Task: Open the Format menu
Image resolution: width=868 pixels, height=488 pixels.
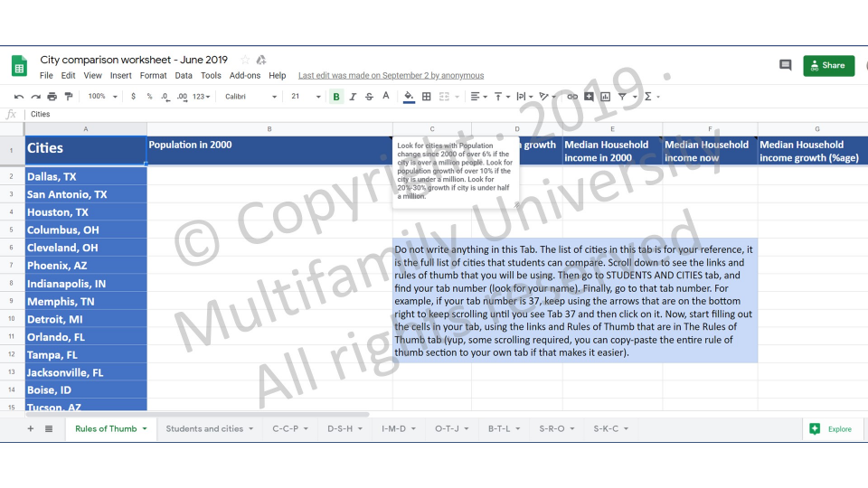Action: 154,75
